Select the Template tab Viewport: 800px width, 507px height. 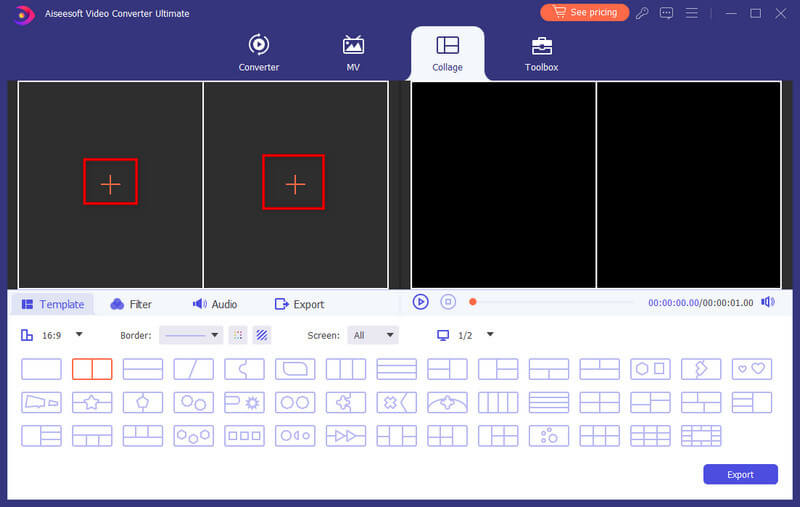(x=53, y=305)
